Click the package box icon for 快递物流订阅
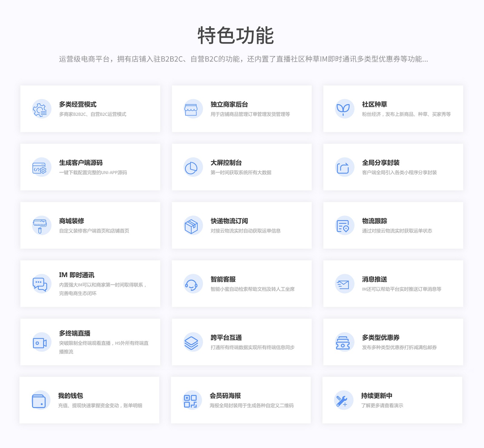Image resolution: width=484 pixels, height=448 pixels. [x=191, y=226]
